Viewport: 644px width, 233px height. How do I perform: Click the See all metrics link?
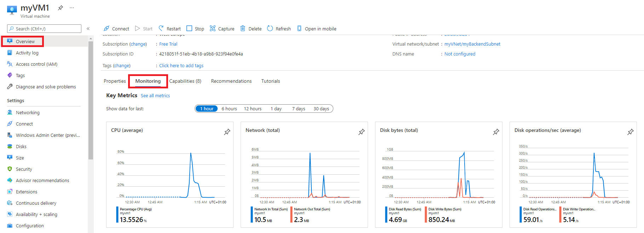click(155, 96)
